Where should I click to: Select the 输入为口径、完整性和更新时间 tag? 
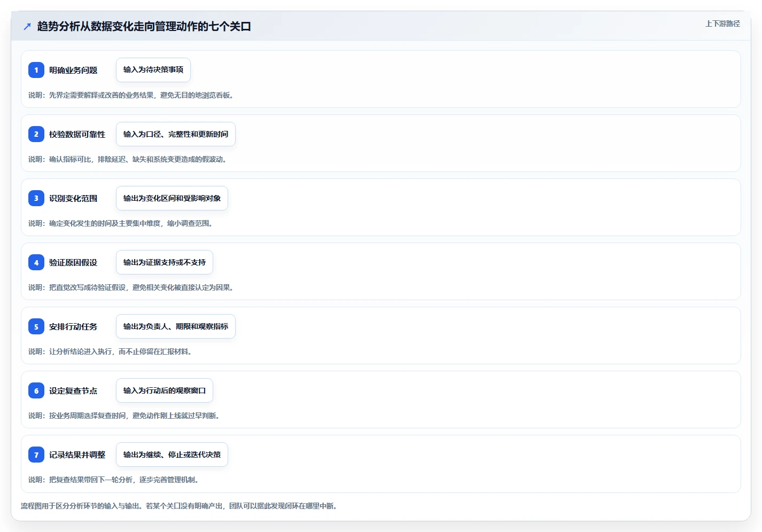click(x=176, y=134)
